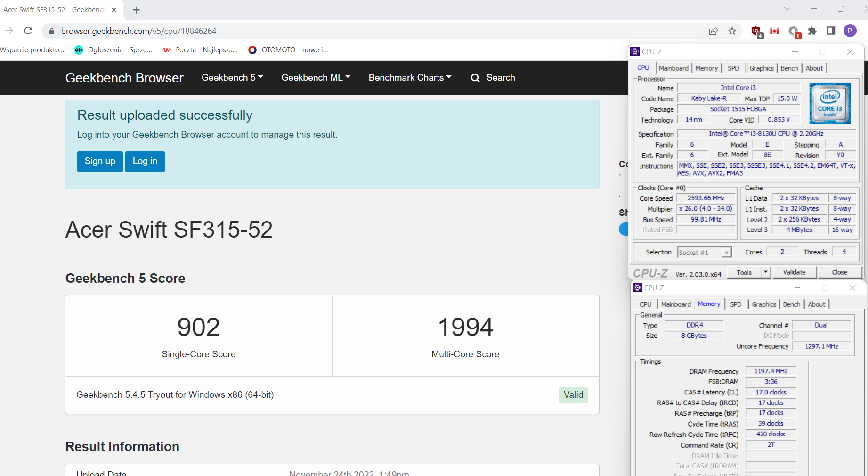Select the CPU tab in the upper CPU-Z window

coord(643,68)
